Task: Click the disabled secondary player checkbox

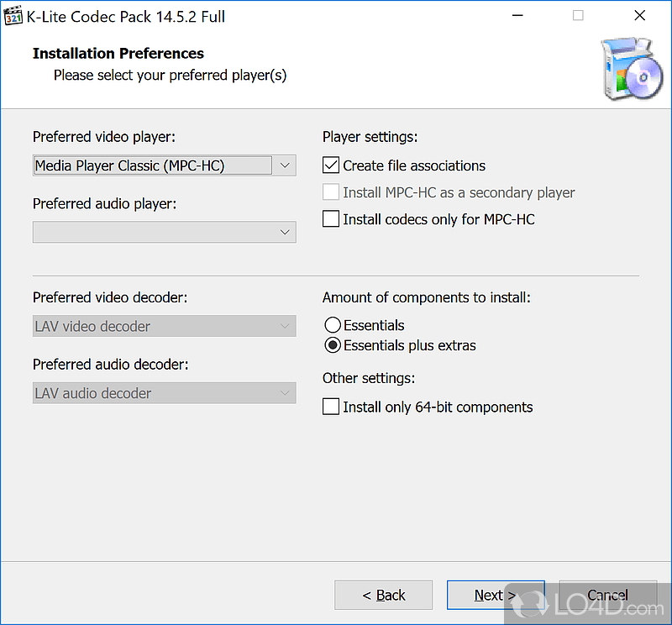Action: tap(330, 192)
